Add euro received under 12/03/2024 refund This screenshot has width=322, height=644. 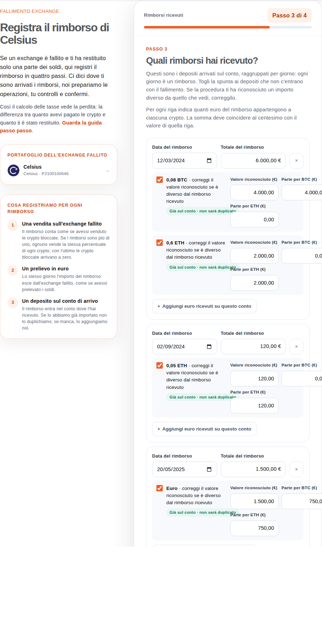204,306
